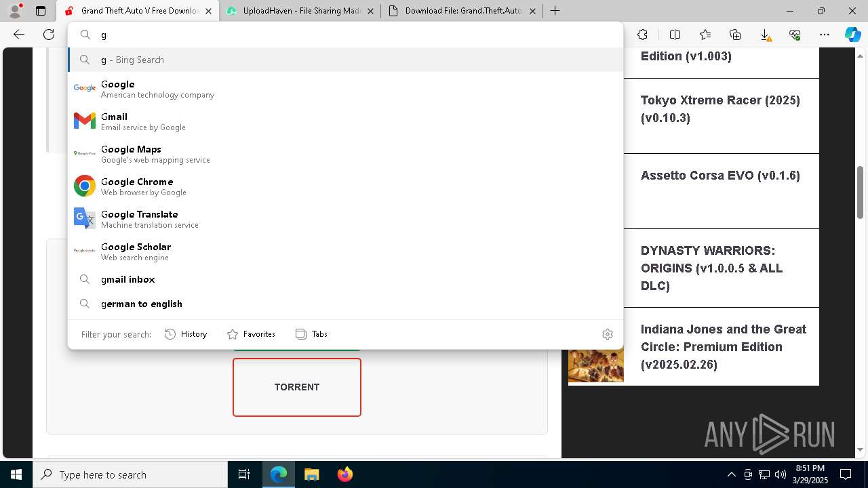Select 'german to english' search suggestion
Image resolution: width=868 pixels, height=488 pixels.
pyautogui.click(x=345, y=304)
